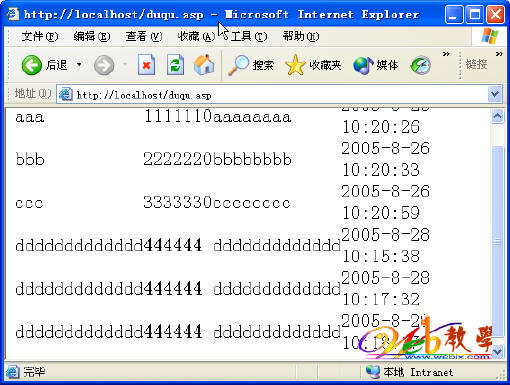Expand the Links bar chevron
510x385 pixels.
tap(499, 54)
